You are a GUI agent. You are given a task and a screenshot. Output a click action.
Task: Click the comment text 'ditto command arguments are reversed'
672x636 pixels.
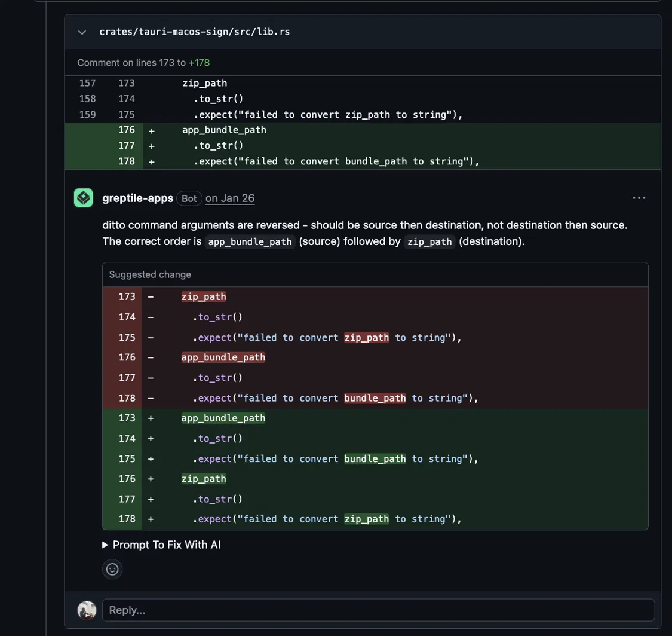pos(201,225)
